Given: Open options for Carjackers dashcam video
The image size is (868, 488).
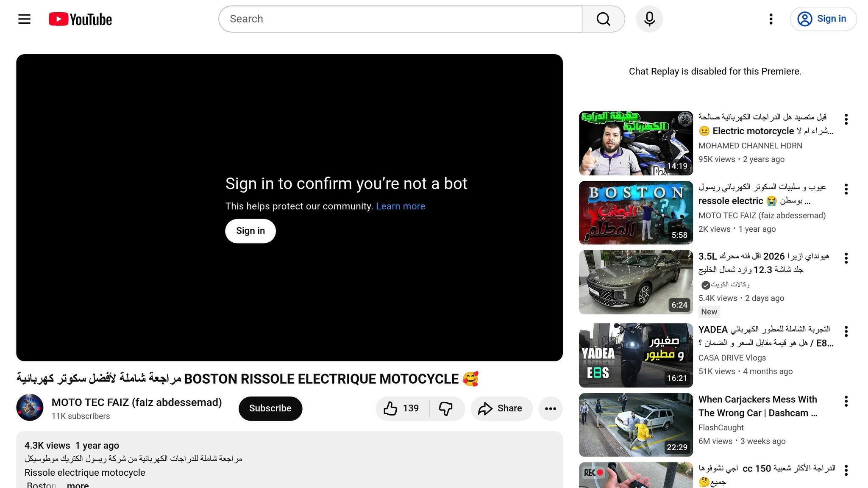Looking at the screenshot, I should (846, 401).
